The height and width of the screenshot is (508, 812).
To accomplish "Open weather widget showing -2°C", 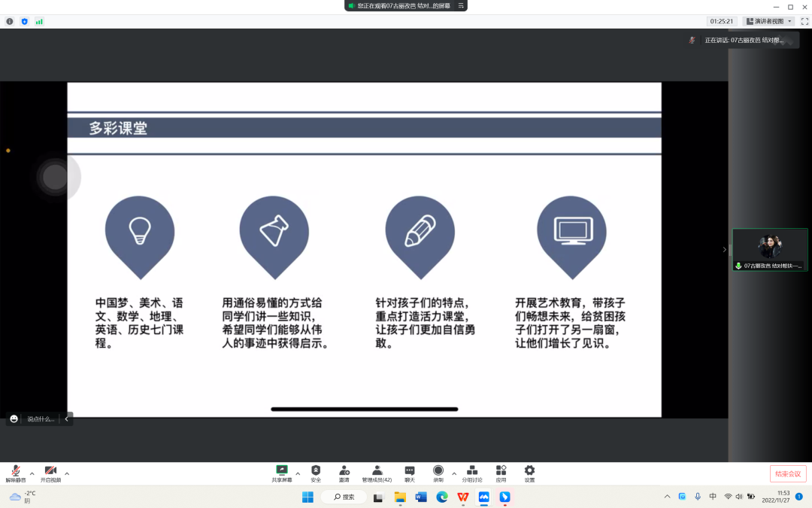I will point(23,497).
